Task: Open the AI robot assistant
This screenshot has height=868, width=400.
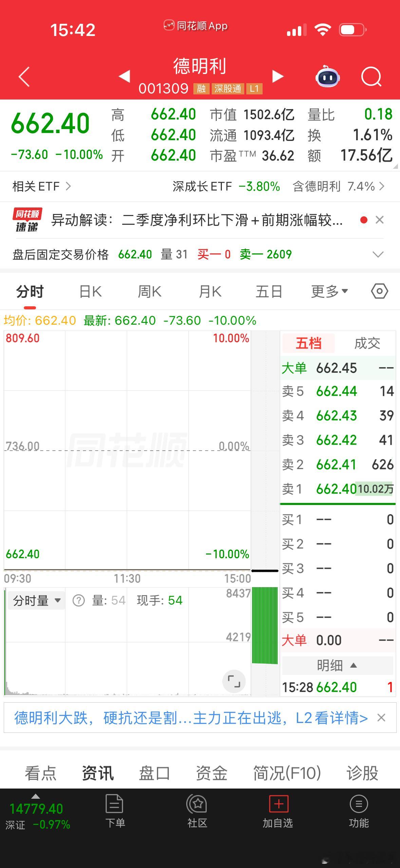Action: coord(327,77)
